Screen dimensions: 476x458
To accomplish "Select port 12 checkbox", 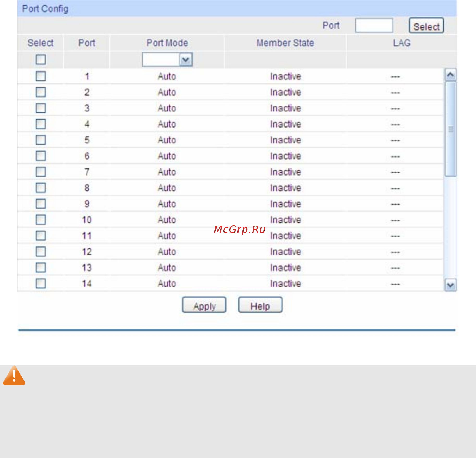I will [41, 252].
